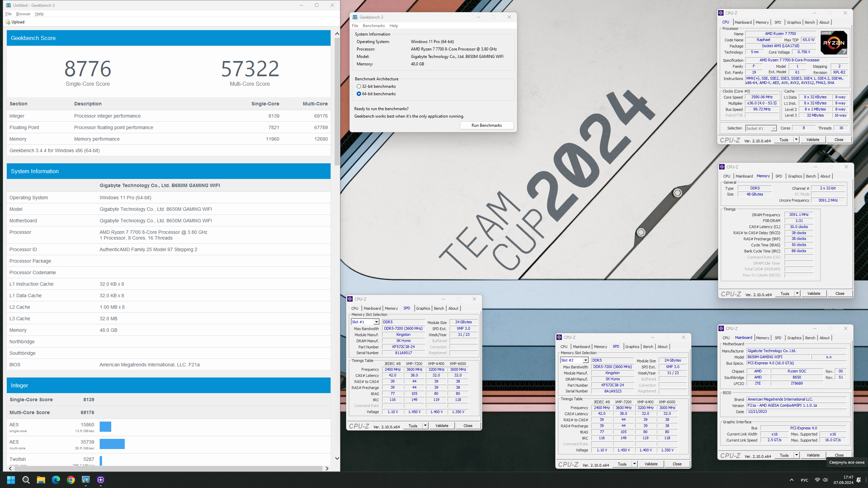The image size is (868, 488).
Task: Launch Google Chrome from taskbar
Action: tap(71, 480)
